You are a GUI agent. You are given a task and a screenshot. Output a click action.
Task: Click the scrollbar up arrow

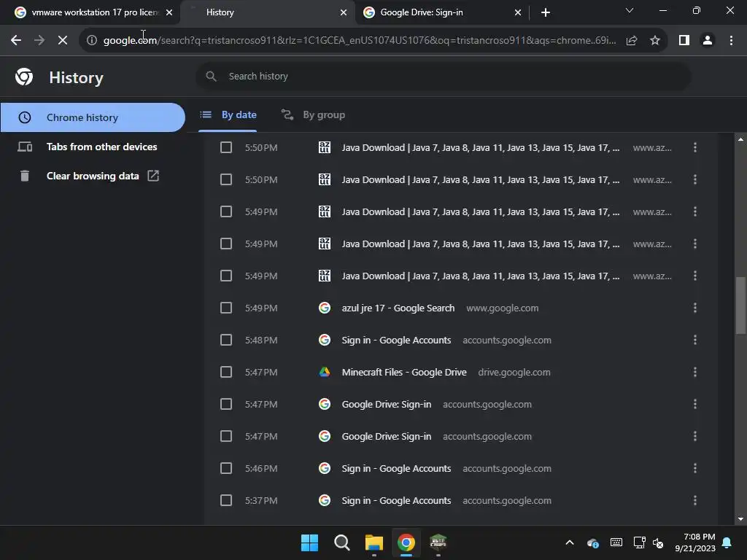(x=740, y=139)
